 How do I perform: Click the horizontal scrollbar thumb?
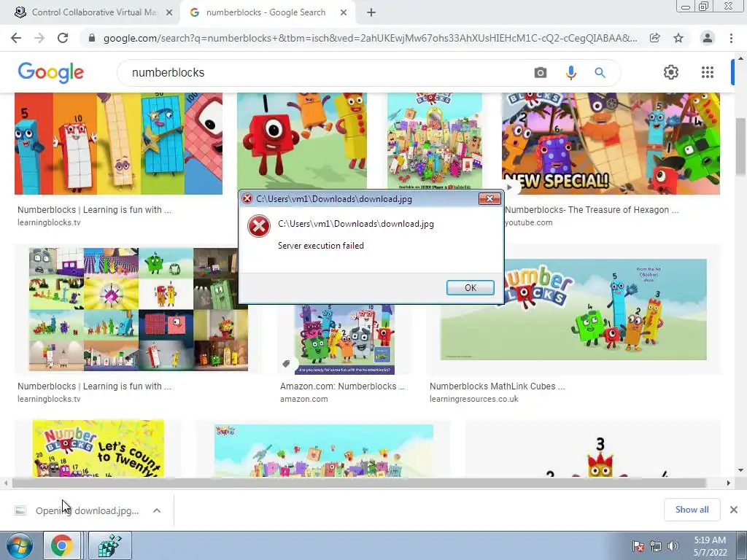pyautogui.click(x=359, y=483)
